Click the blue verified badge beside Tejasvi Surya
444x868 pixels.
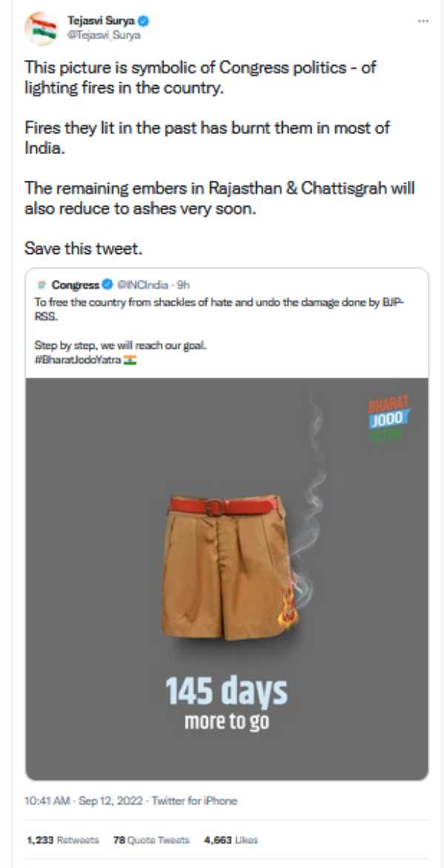144,21
